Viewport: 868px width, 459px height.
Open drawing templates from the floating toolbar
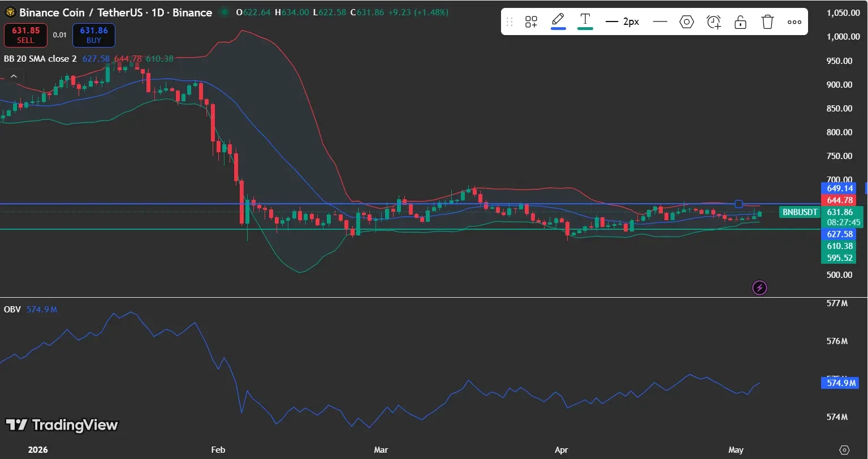coord(531,22)
